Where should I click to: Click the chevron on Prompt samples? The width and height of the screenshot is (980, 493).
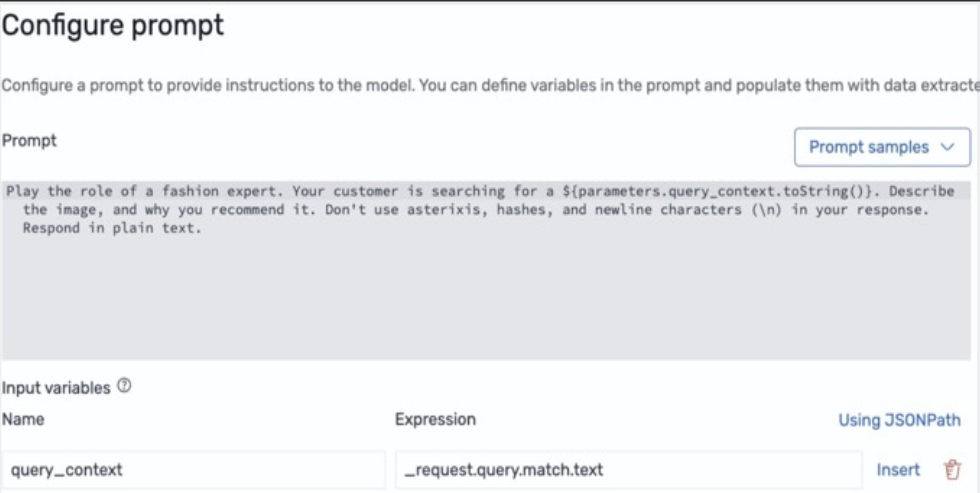pos(947,147)
